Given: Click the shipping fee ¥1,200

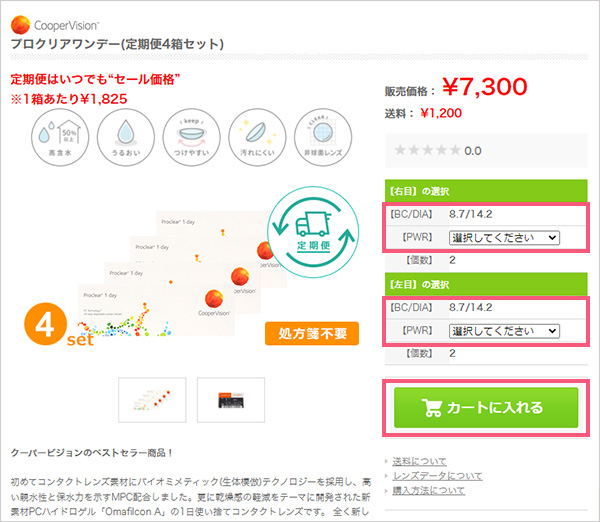Looking at the screenshot, I should click(x=441, y=113).
